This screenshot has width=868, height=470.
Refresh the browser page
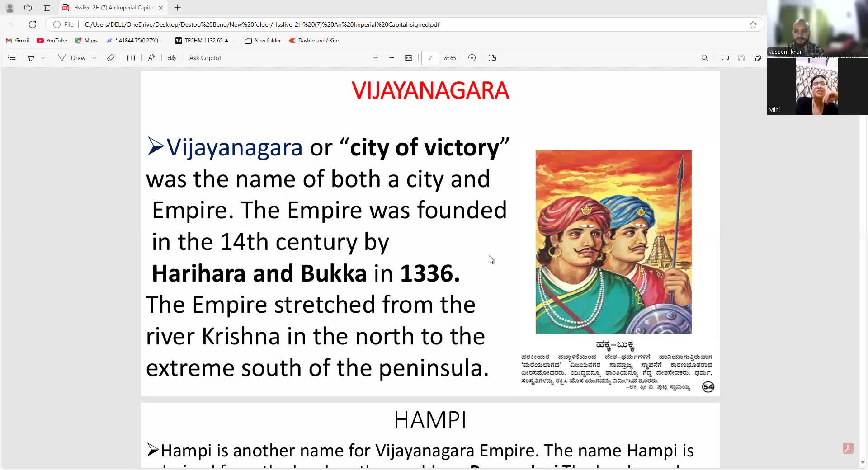(x=33, y=24)
